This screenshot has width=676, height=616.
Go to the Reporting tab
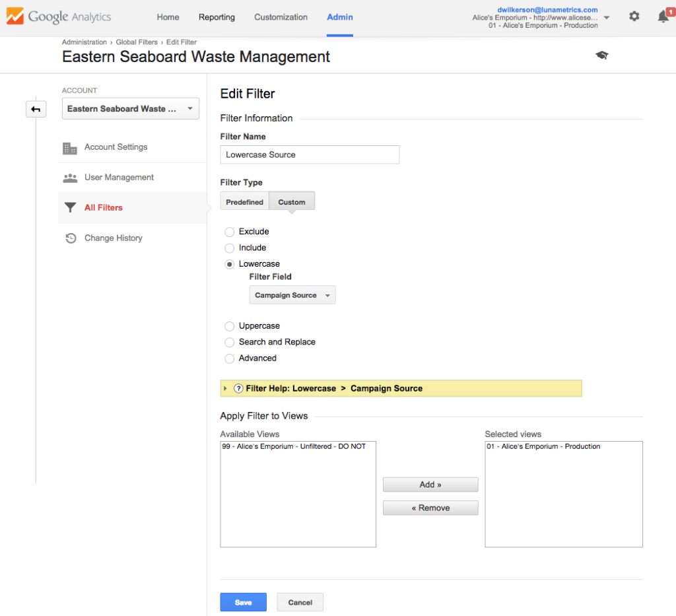[x=217, y=17]
